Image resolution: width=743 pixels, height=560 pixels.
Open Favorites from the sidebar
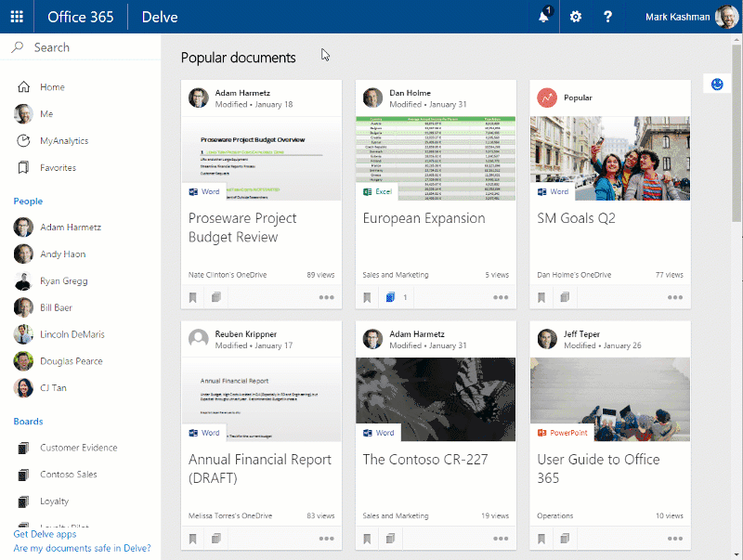click(x=58, y=168)
